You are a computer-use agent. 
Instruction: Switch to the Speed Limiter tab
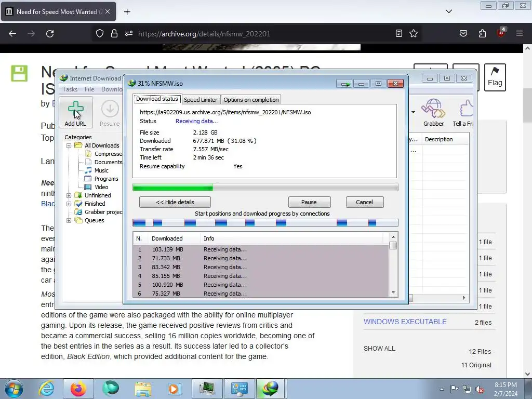click(201, 100)
